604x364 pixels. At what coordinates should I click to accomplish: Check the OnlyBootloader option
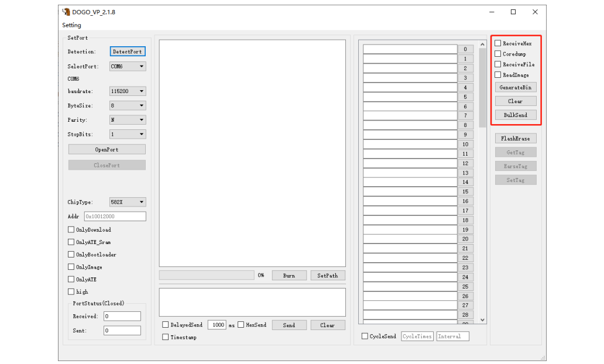(x=71, y=254)
